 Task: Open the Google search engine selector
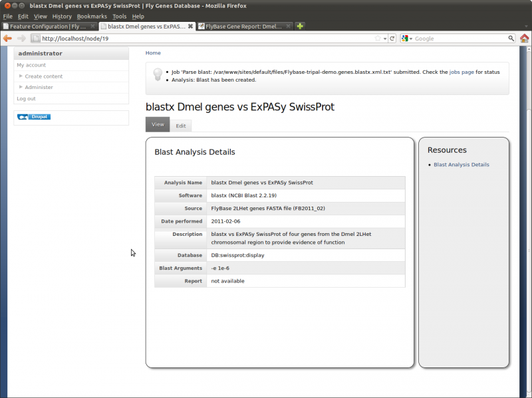(x=407, y=39)
